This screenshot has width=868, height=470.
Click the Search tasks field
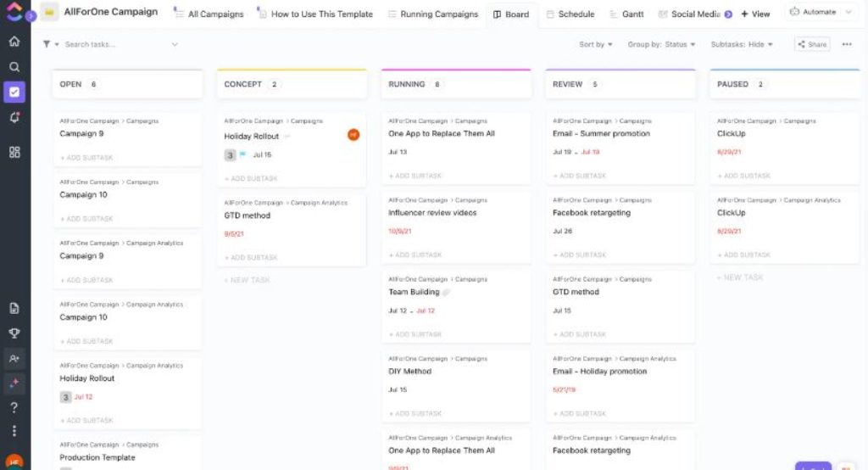91,44
